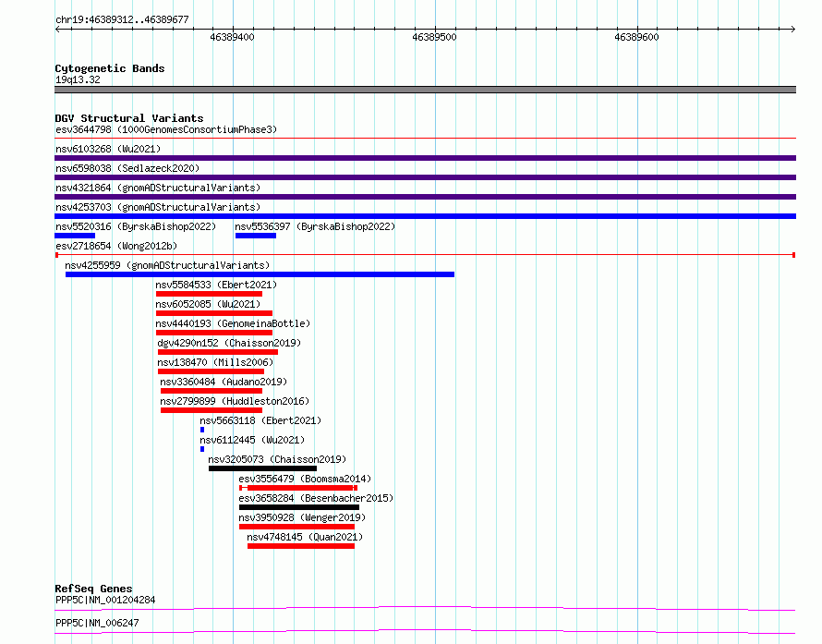This screenshot has width=822, height=644.
Task: Click the purple nsv6598038 variant bar
Action: 425,177
